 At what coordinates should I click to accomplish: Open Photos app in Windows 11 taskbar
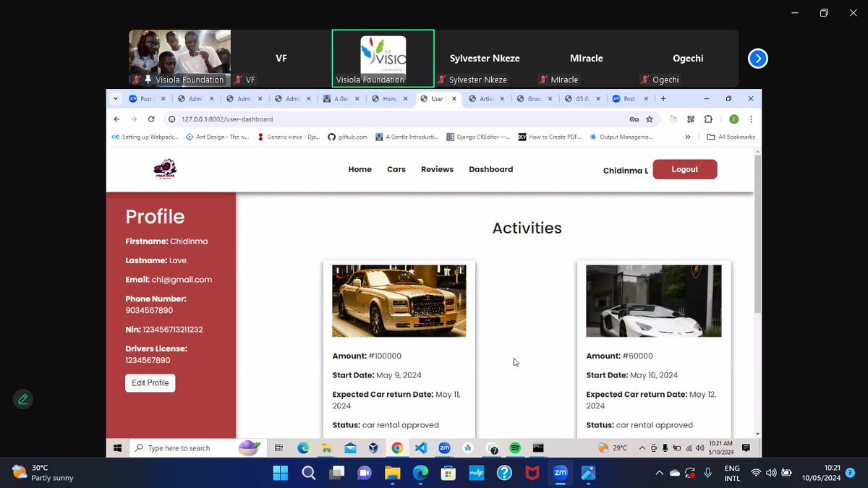tap(588, 474)
